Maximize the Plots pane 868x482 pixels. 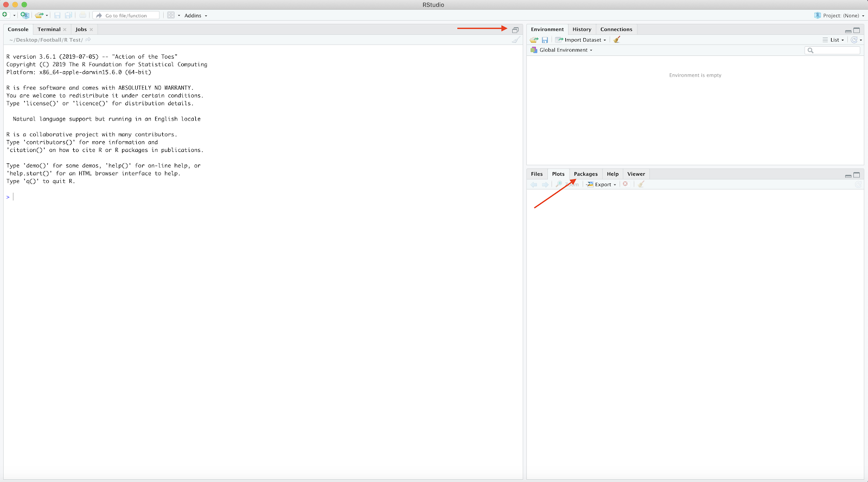[857, 175]
